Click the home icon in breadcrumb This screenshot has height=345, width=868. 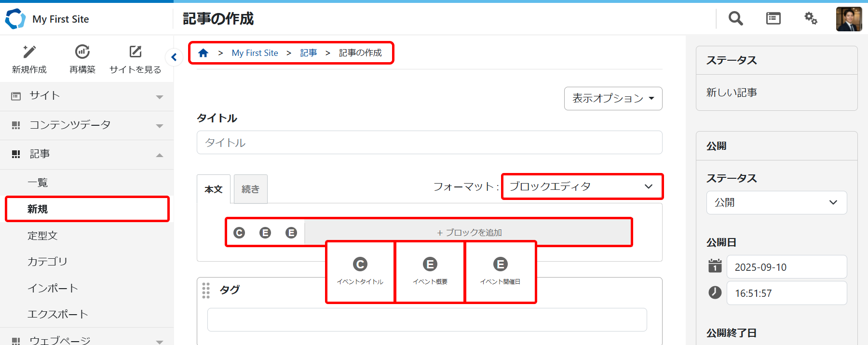pos(203,53)
